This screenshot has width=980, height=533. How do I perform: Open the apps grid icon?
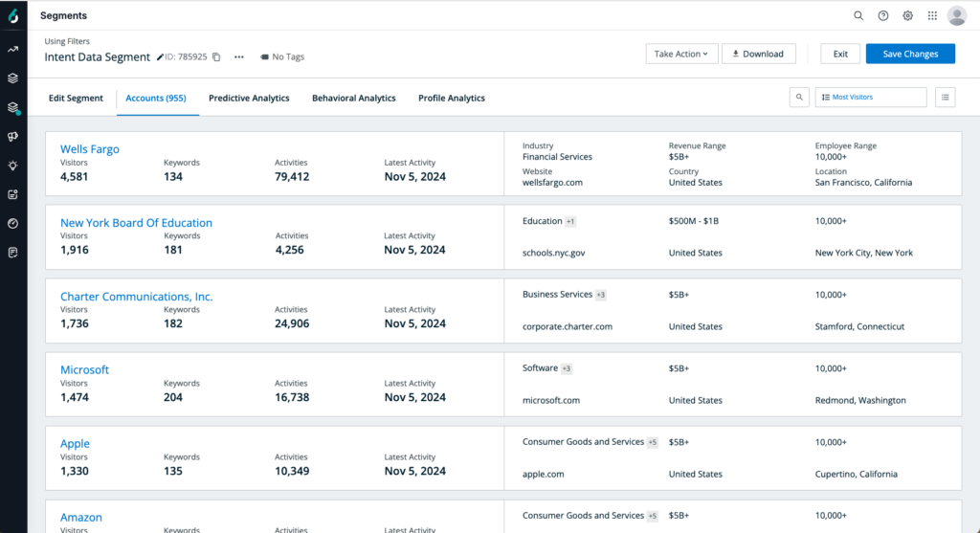(x=932, y=15)
